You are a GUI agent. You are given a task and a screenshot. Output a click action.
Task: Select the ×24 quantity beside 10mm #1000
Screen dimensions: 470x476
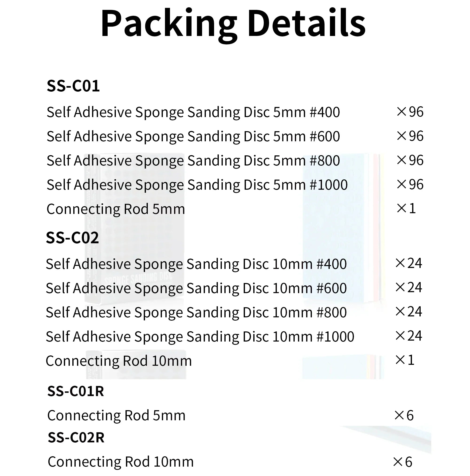click(409, 336)
